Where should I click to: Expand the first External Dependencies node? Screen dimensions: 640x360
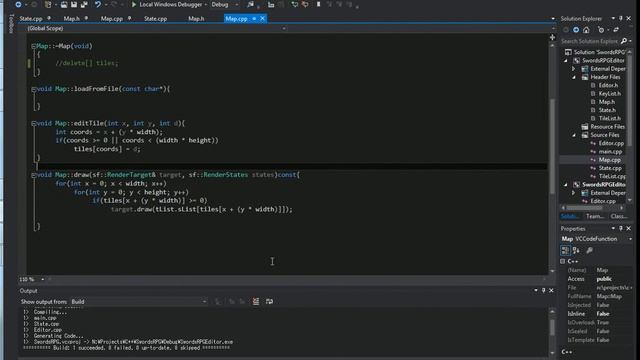(x=574, y=69)
